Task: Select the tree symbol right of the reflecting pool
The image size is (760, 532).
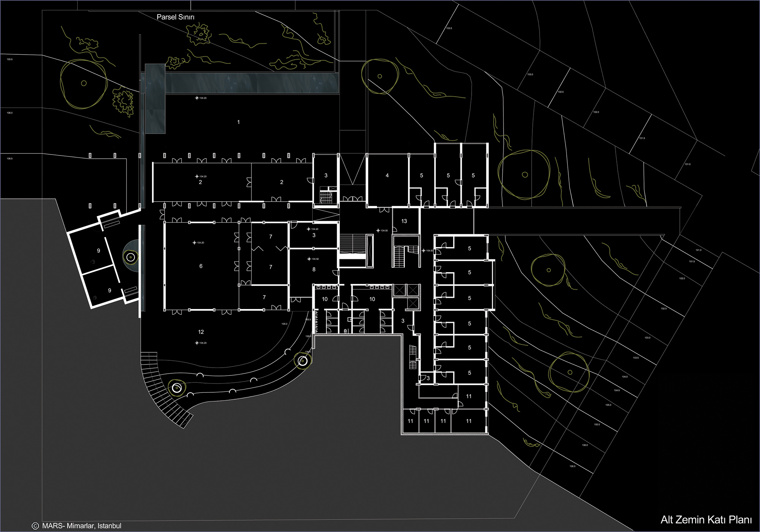Action: (x=380, y=76)
